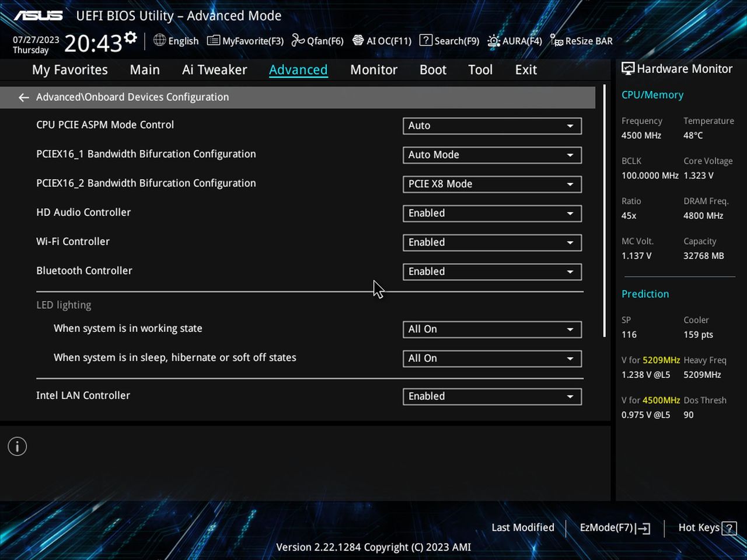The height and width of the screenshot is (560, 747).
Task: Switch to the Main tab
Action: click(x=145, y=70)
